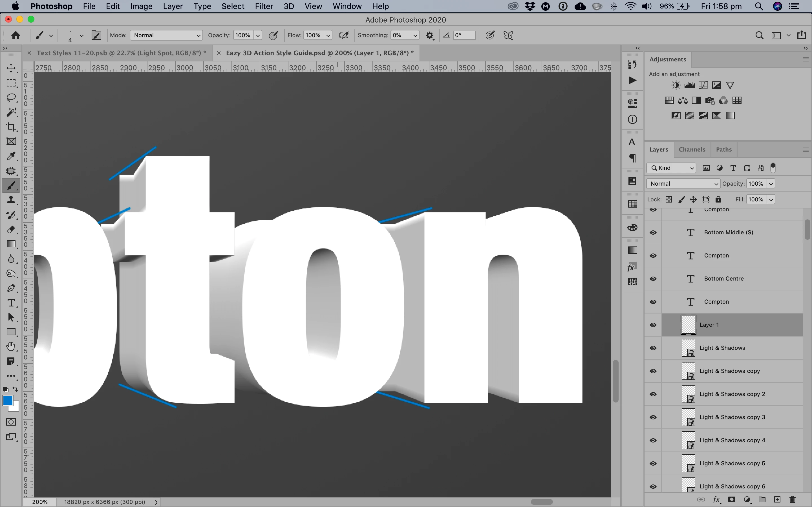
Task: Open the brush Mode dropdown
Action: tap(166, 35)
